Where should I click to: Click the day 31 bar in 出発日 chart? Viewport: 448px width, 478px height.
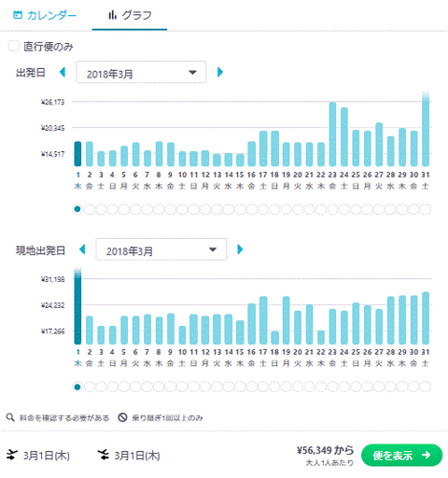pyautogui.click(x=426, y=129)
